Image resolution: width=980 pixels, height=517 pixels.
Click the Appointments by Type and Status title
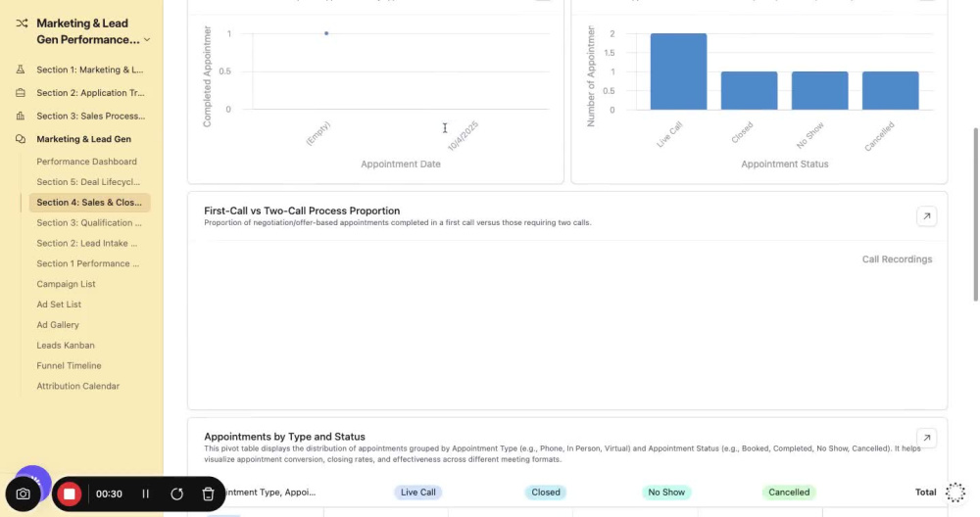[284, 437]
